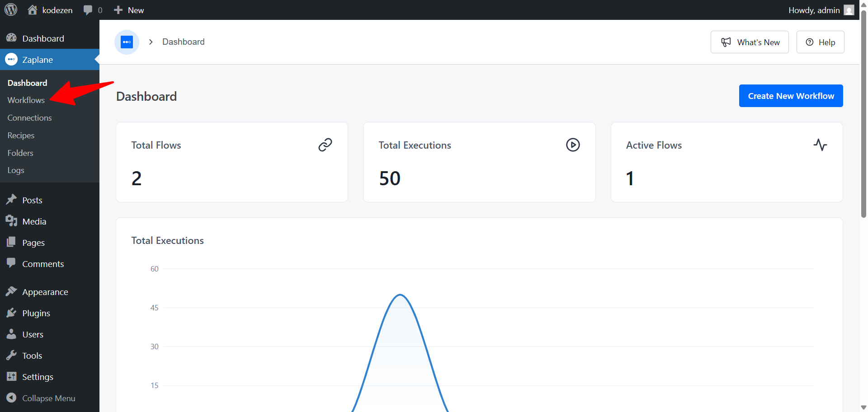
Task: Click the play icon on Total Executions card
Action: [573, 145]
